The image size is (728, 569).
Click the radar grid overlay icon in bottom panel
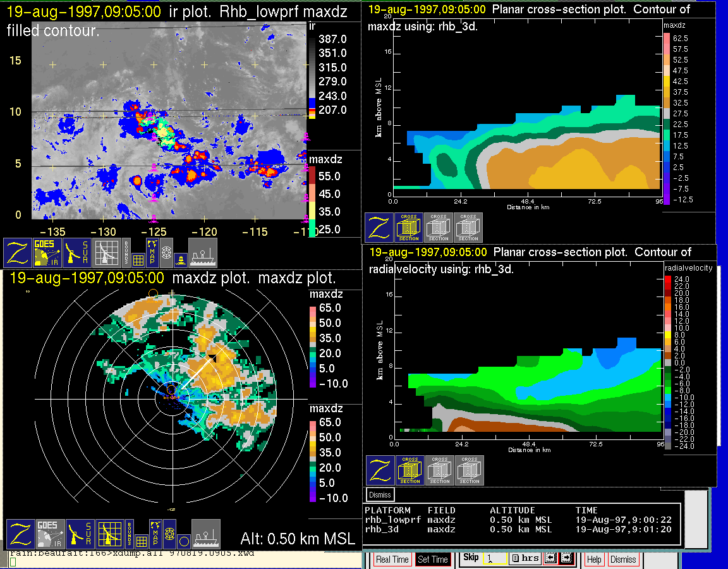coord(109,534)
